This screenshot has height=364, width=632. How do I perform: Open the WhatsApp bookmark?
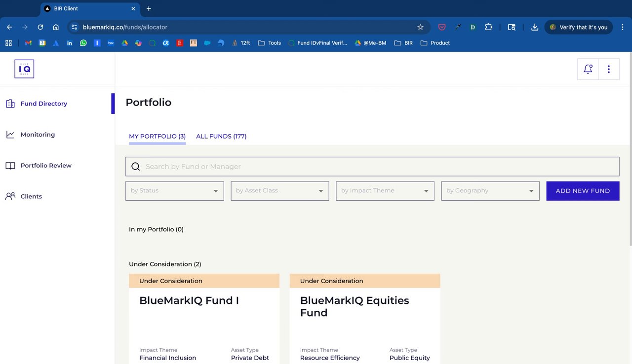[83, 43]
